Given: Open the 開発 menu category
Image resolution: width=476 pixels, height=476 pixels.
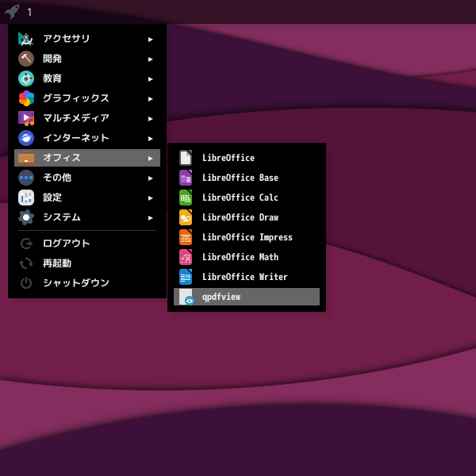Looking at the screenshot, I should tap(52, 59).
